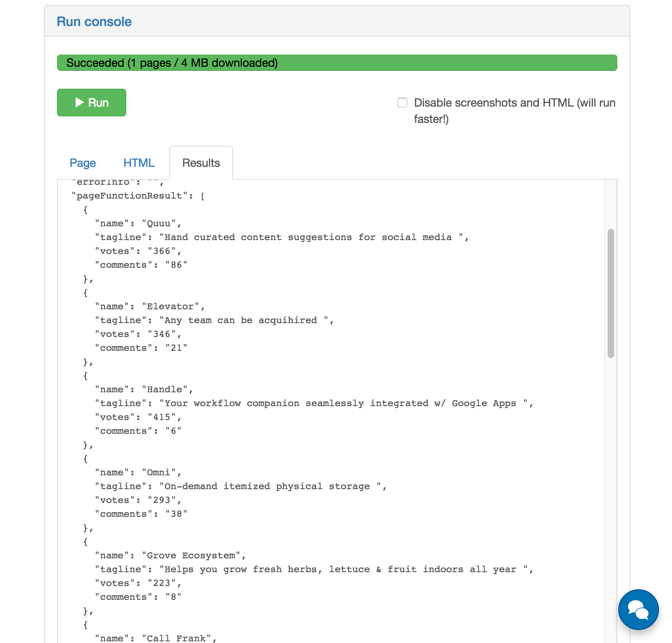Click the name value "Omni"
This screenshot has width=672, height=643.
[x=158, y=472]
